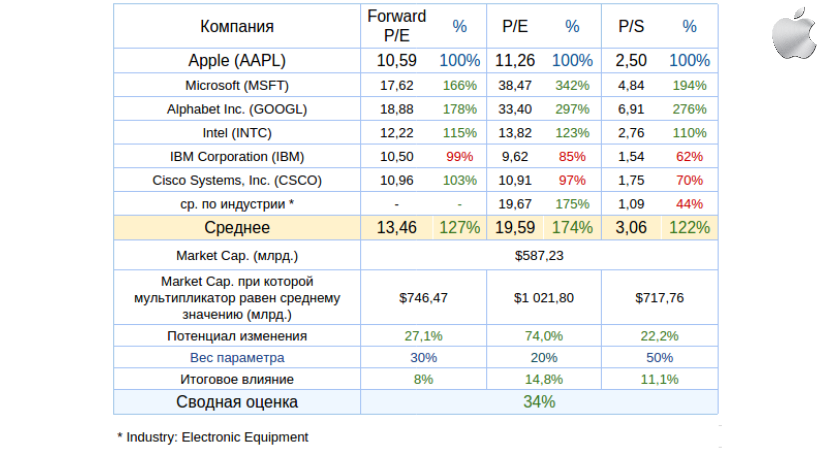
Task: Select the Вес параметра row label
Action: point(237,357)
